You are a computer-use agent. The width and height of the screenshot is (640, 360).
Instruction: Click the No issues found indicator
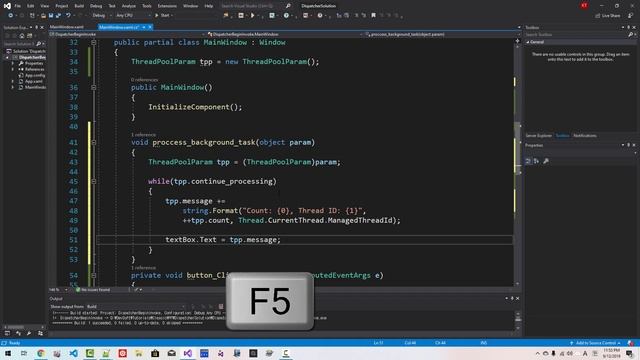[x=93, y=290]
